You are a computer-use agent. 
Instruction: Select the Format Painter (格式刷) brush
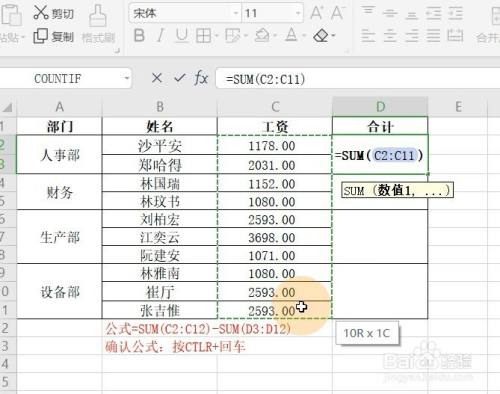98,24
